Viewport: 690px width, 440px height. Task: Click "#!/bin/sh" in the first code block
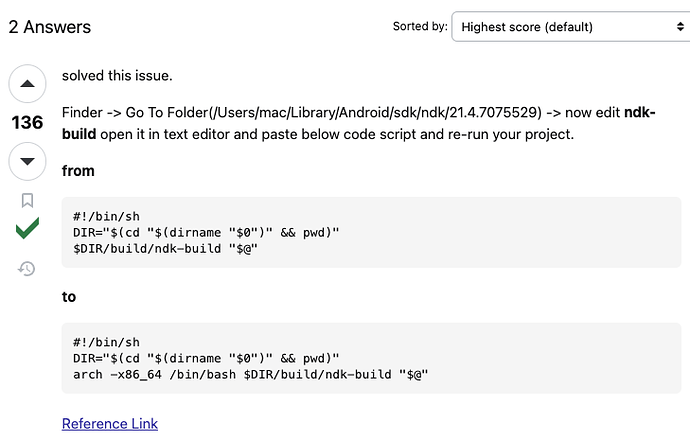[x=106, y=216]
